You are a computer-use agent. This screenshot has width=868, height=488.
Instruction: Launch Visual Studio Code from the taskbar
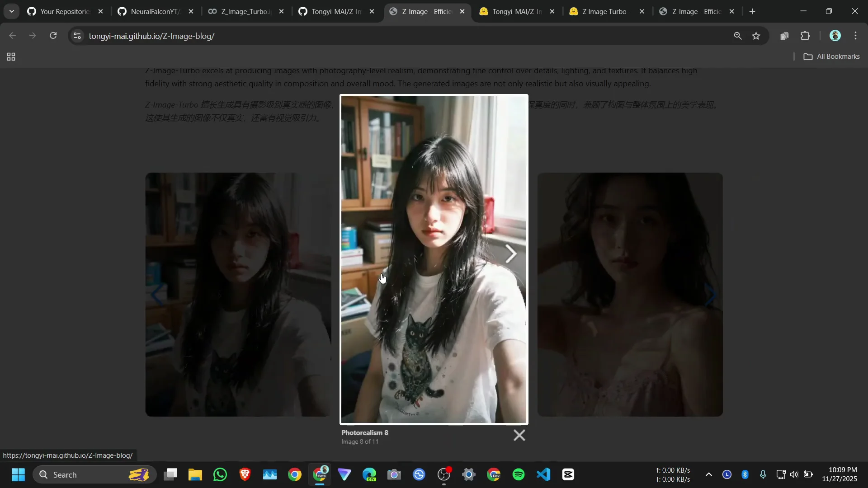coord(543,474)
